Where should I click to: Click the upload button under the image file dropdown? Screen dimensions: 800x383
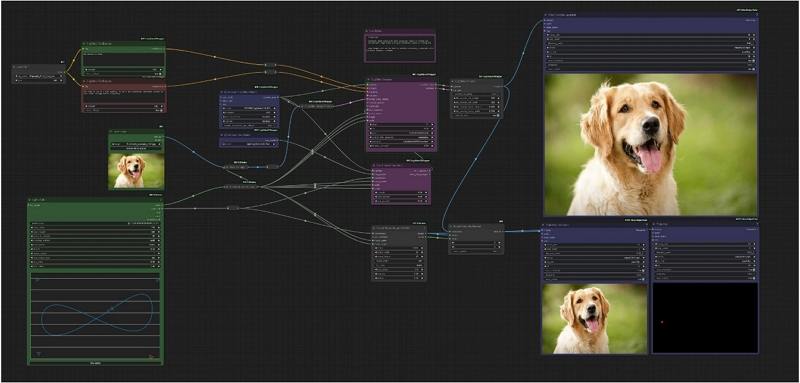pyautogui.click(x=136, y=149)
